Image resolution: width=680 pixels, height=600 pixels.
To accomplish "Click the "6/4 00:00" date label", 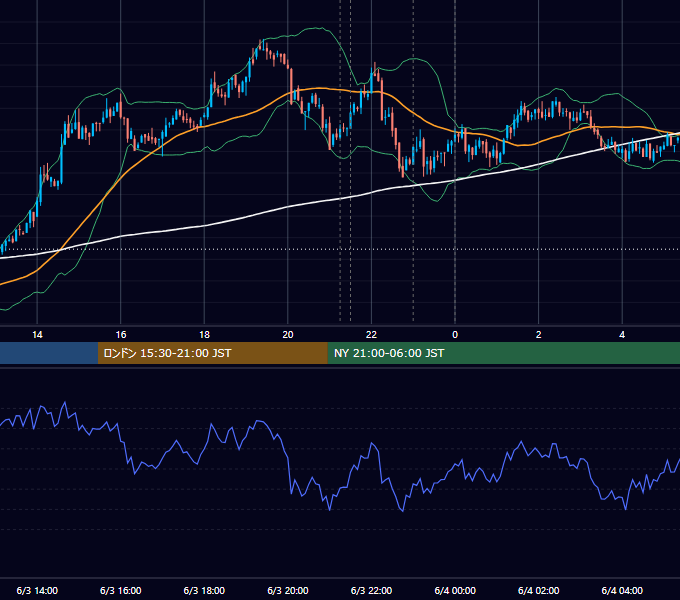I will coord(455,590).
